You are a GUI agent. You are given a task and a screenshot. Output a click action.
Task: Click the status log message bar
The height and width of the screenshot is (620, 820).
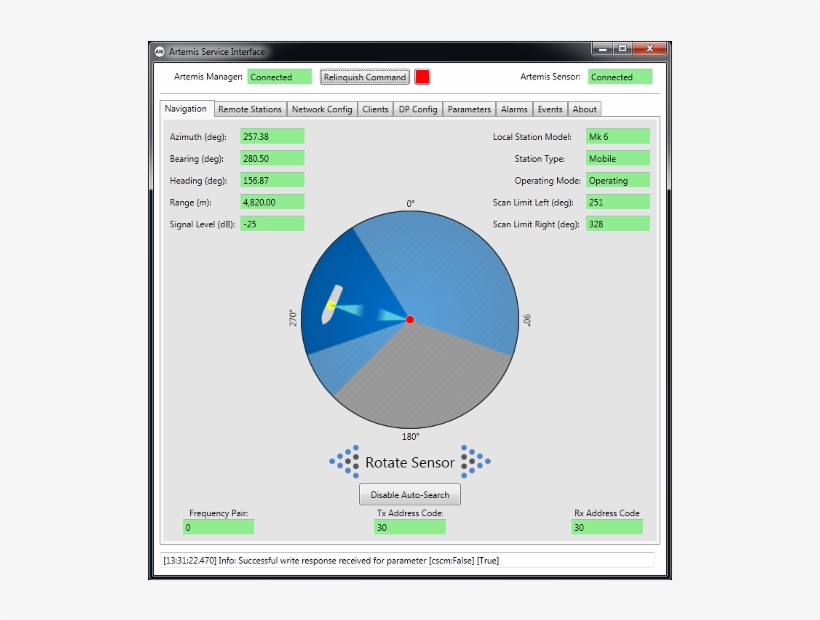(409, 561)
